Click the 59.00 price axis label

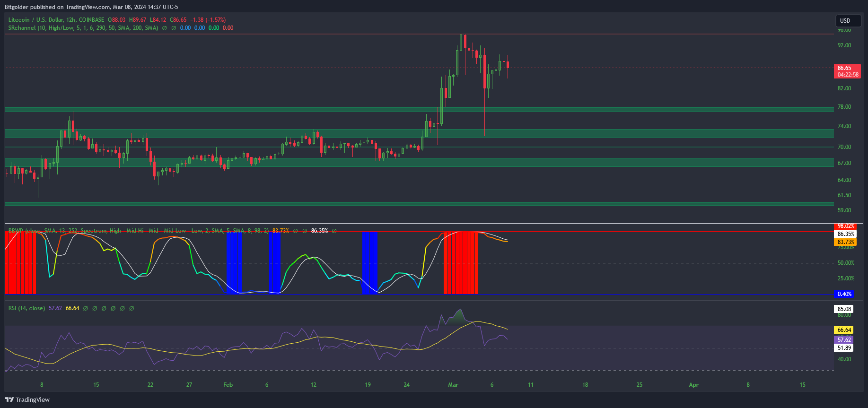(x=844, y=210)
